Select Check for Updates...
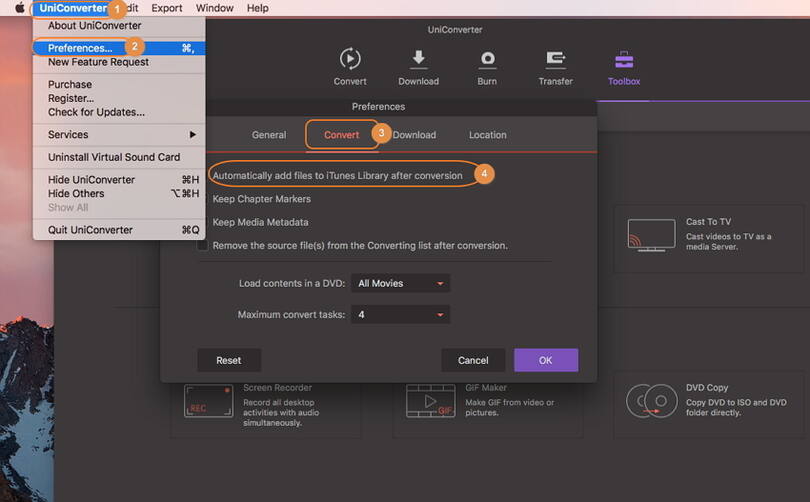Screen dimensions: 810x502 pos(119,112)
